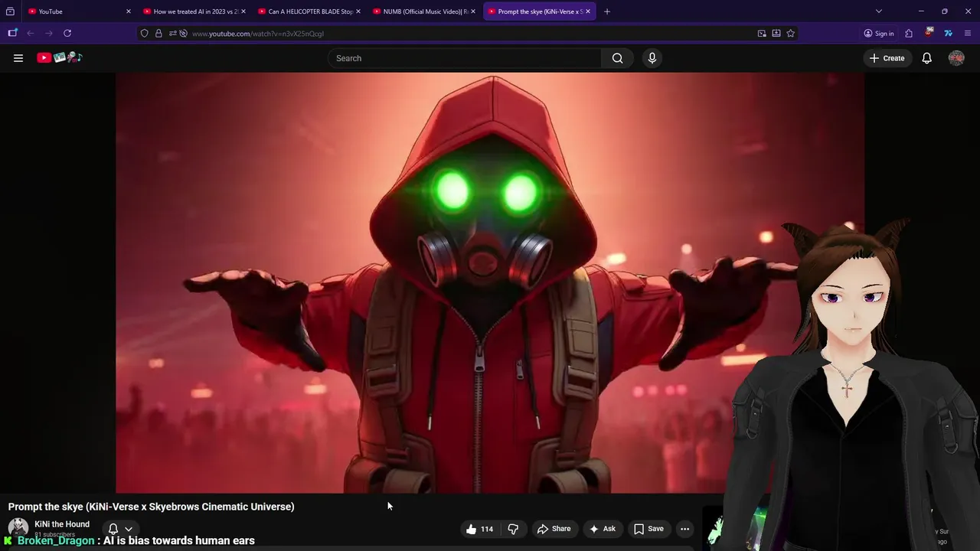Click the browser Sign in button

[878, 33]
